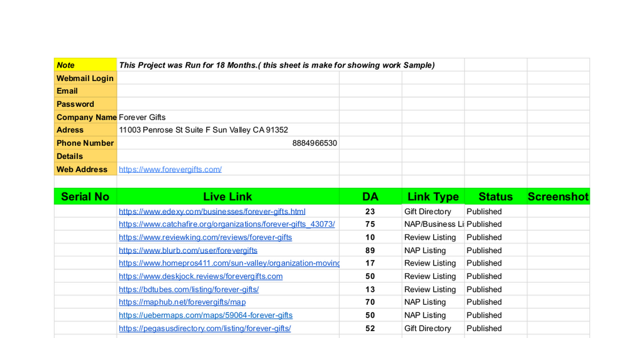The width and height of the screenshot is (644, 338).
Task: Select the phone number 8884966530 cell
Action: (x=228, y=143)
